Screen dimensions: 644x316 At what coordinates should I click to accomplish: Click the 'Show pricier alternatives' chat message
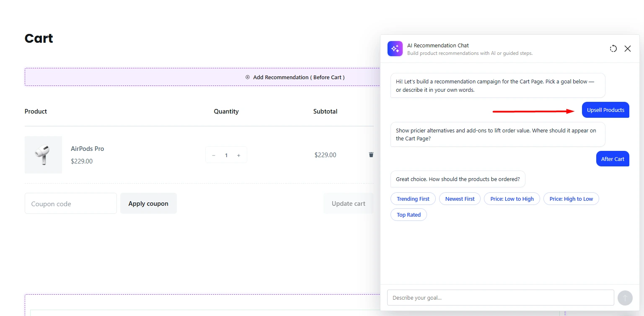point(498,135)
